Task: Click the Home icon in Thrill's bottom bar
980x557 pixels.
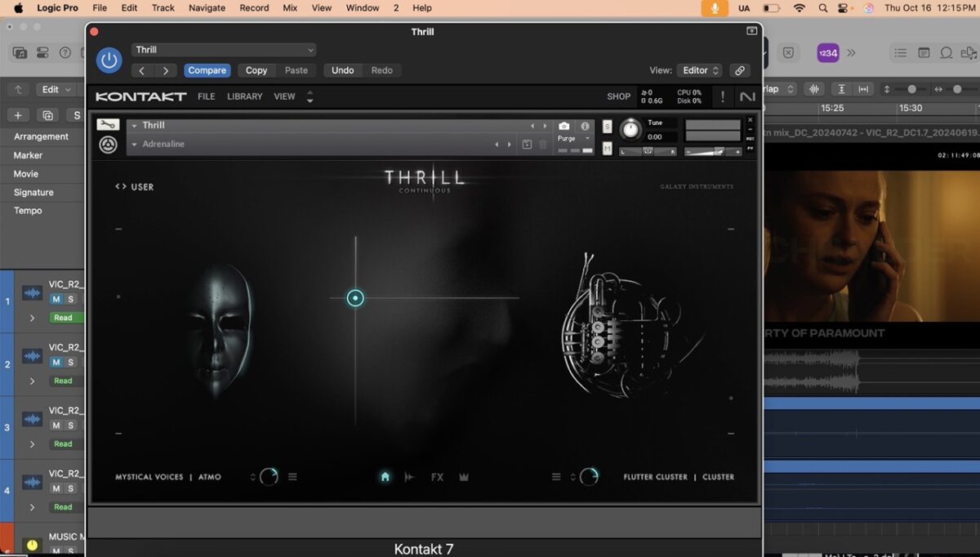Action: coord(385,477)
